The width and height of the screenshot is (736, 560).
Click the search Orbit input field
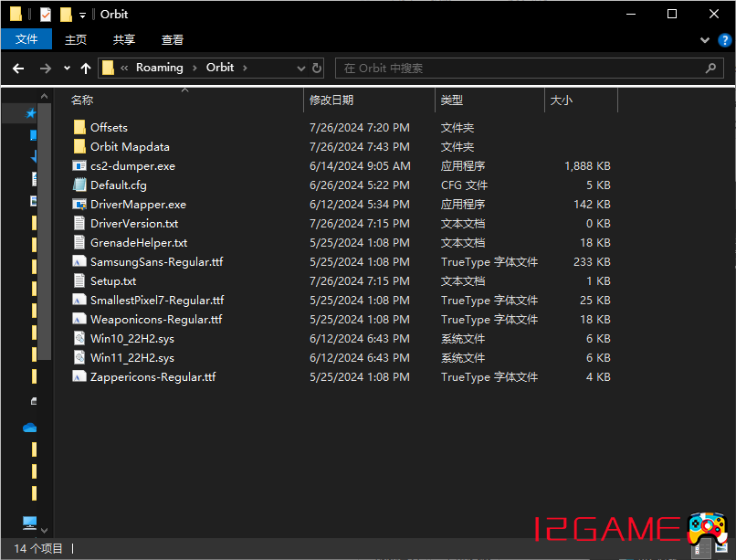(529, 69)
